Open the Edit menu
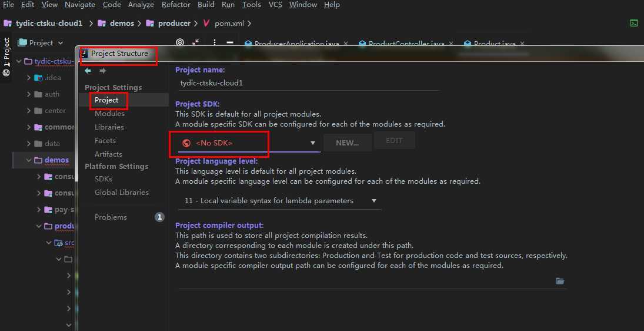Screen dimensions: 644x331 (28, 5)
